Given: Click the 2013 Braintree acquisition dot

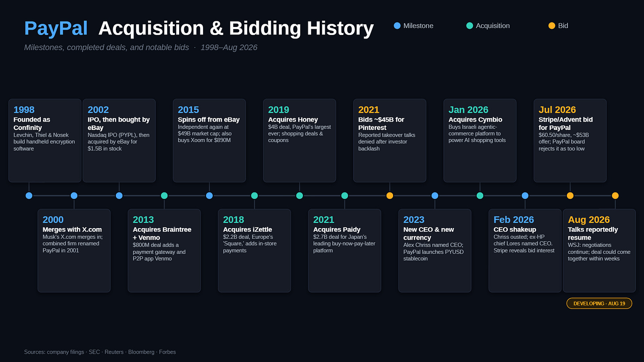Looking at the screenshot, I should 164,195.
